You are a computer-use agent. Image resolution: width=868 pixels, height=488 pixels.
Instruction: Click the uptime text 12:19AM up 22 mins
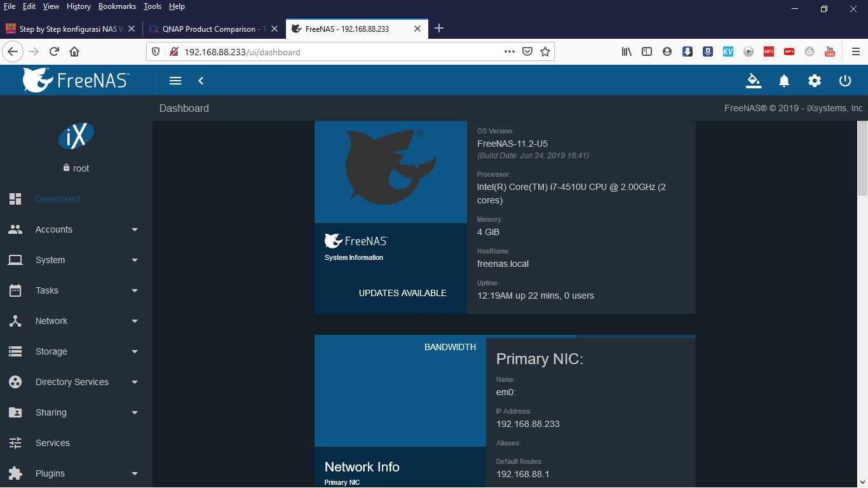coord(536,295)
